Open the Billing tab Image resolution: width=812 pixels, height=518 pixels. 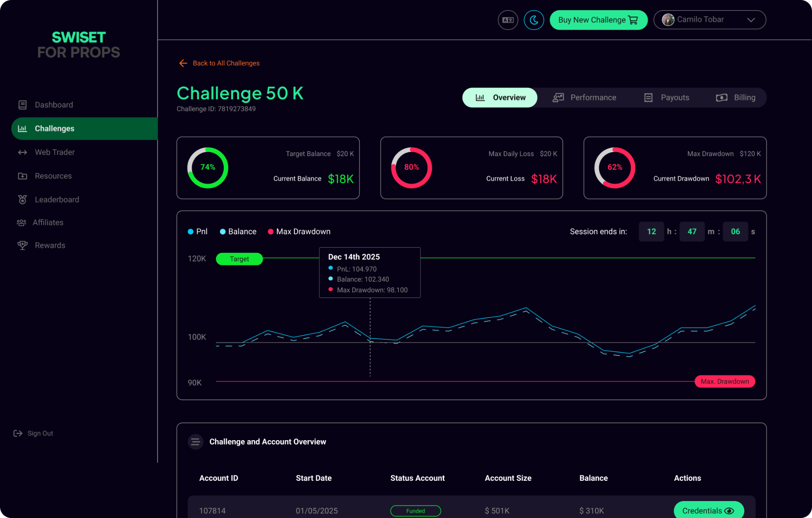click(736, 98)
